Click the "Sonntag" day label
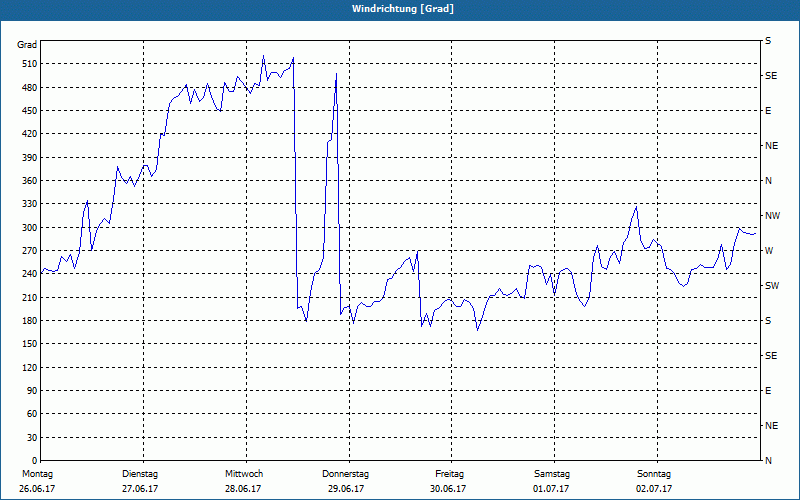 (x=654, y=474)
